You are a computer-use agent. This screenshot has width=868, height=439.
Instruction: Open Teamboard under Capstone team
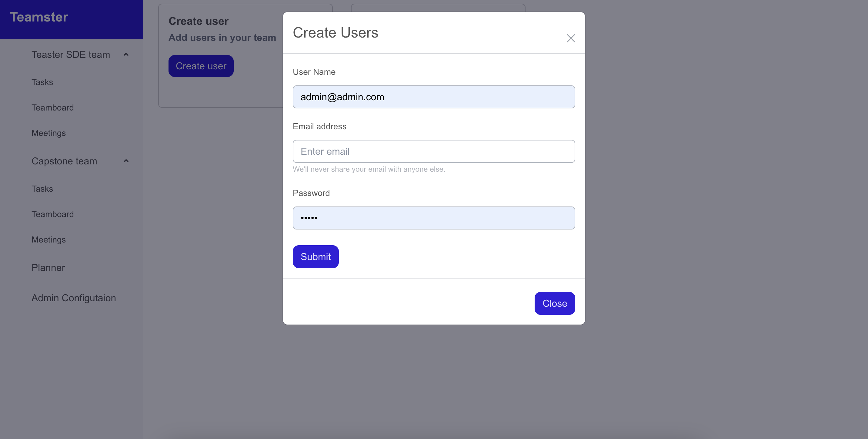click(52, 214)
